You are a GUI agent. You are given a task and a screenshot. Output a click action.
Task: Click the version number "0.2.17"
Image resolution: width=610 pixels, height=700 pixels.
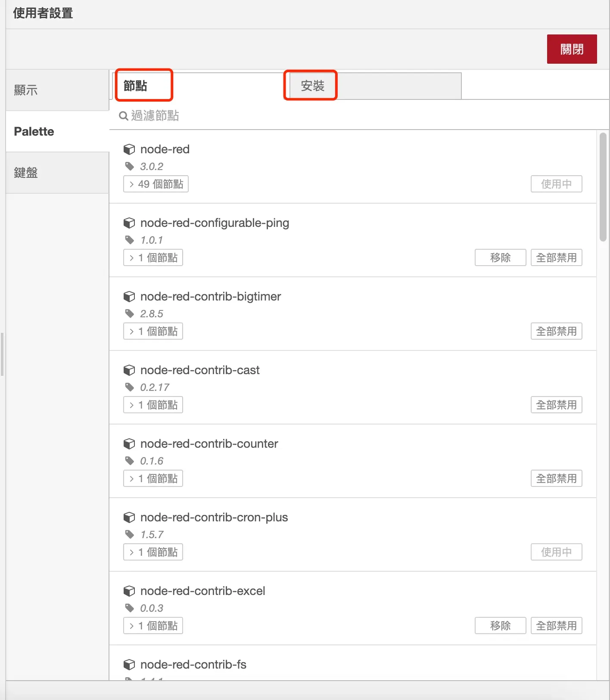[155, 387]
